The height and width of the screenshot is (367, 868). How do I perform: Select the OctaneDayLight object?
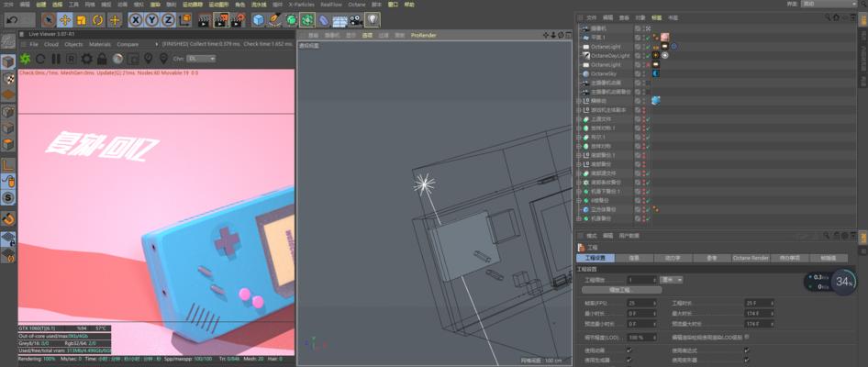coord(610,55)
